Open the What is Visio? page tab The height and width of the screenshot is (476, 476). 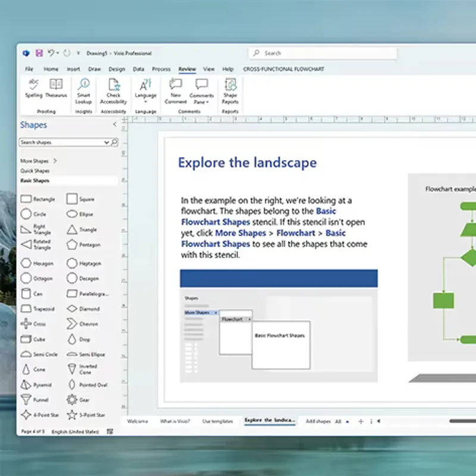[x=175, y=421]
